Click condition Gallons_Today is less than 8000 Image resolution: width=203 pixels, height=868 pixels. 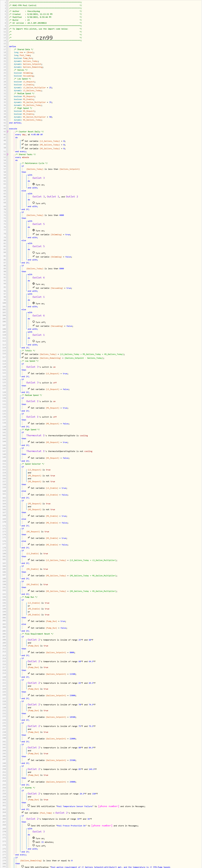pos(45,269)
